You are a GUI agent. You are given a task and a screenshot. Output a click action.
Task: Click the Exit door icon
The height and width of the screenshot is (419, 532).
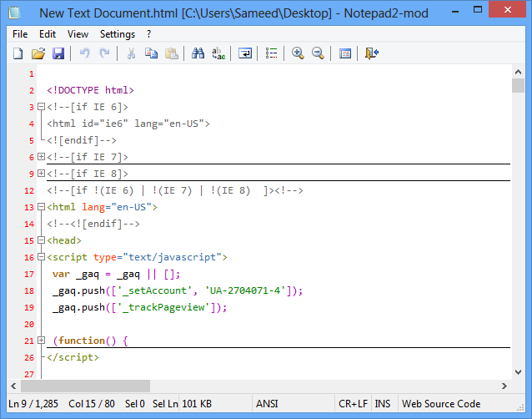[372, 53]
